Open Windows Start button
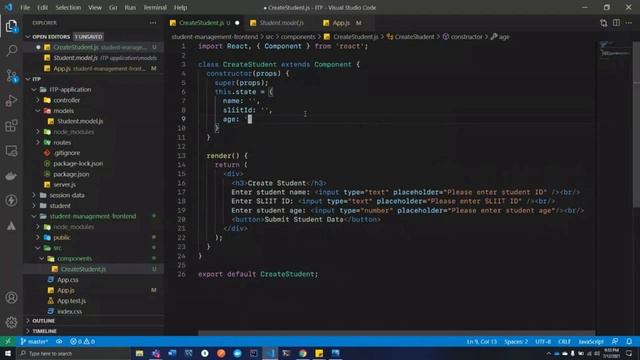This screenshot has width=640, height=360. click(x=8, y=353)
